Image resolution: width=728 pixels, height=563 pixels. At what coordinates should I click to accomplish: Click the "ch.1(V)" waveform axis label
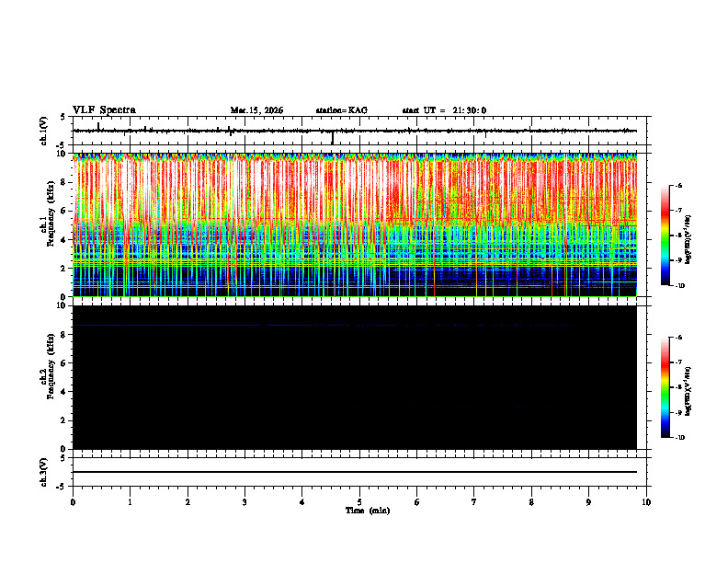pos(44,131)
